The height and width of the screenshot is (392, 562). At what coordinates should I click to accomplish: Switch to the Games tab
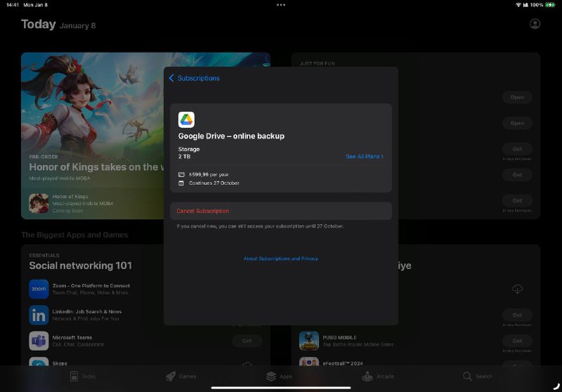coord(181,377)
